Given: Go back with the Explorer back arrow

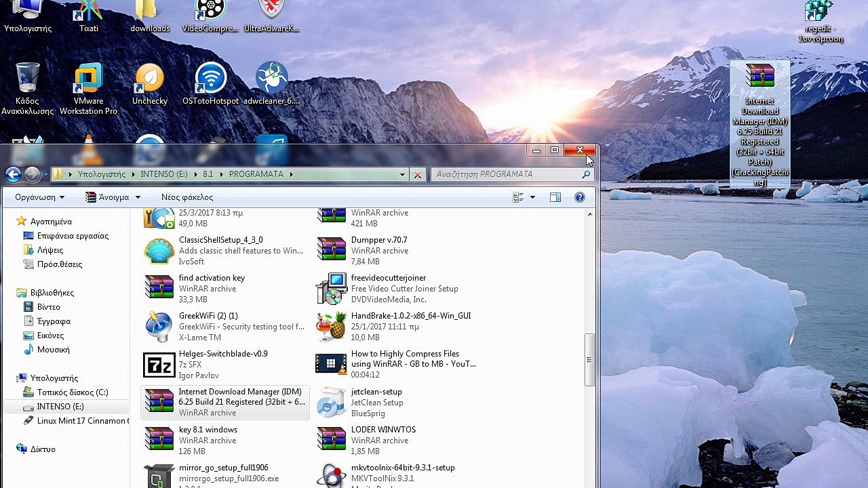Looking at the screenshot, I should pos(13,174).
